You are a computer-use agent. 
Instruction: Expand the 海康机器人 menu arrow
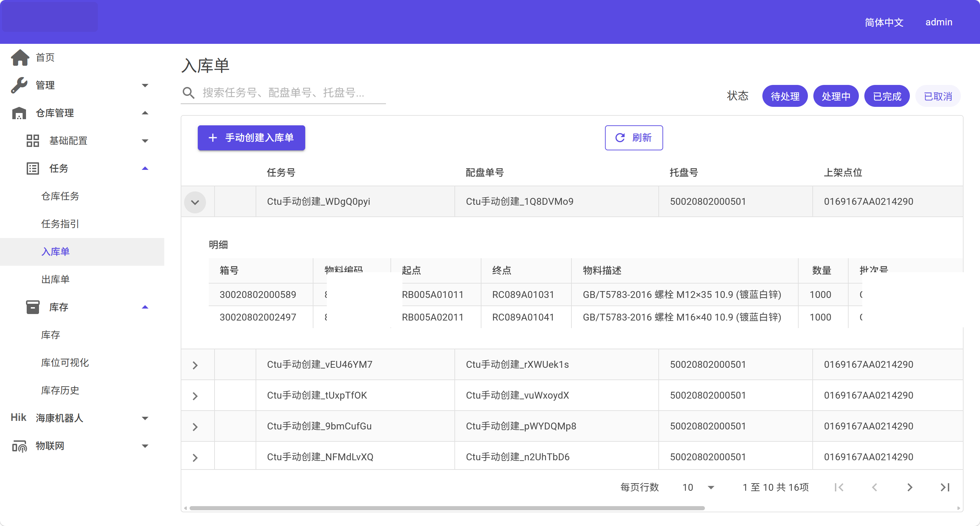click(145, 418)
